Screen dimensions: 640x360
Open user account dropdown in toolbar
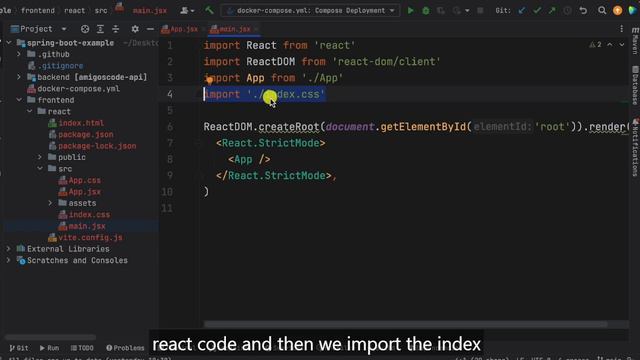click(x=187, y=11)
